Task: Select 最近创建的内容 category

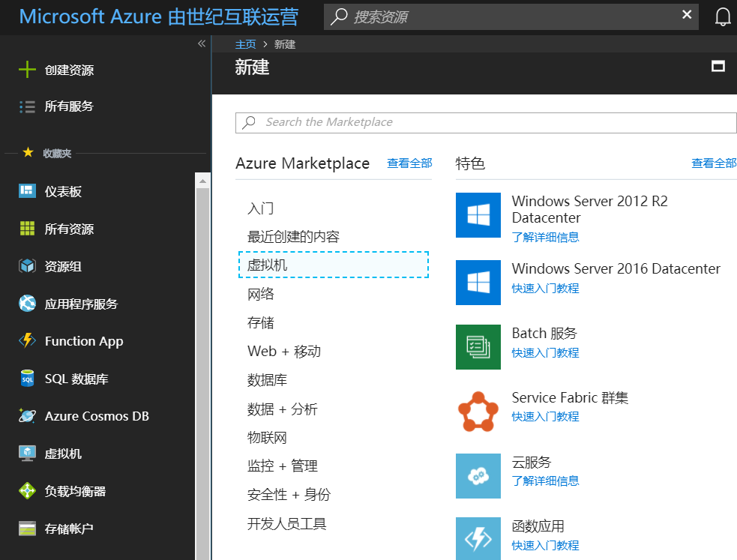Action: [x=293, y=237]
